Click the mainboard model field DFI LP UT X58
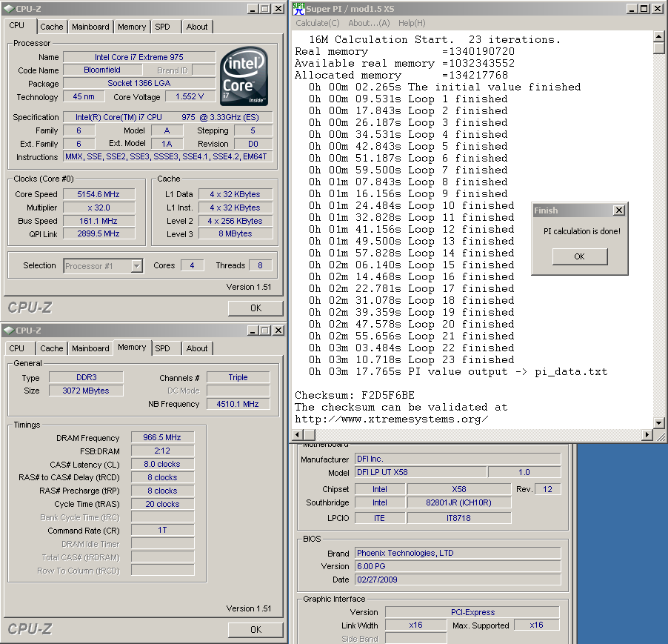Screen dimensions: 668x644 [x=421, y=472]
